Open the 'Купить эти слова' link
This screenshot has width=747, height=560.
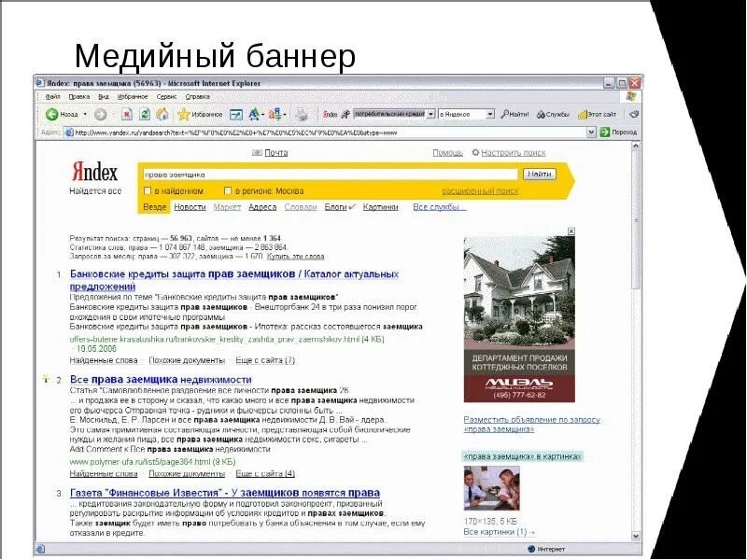[296, 256]
